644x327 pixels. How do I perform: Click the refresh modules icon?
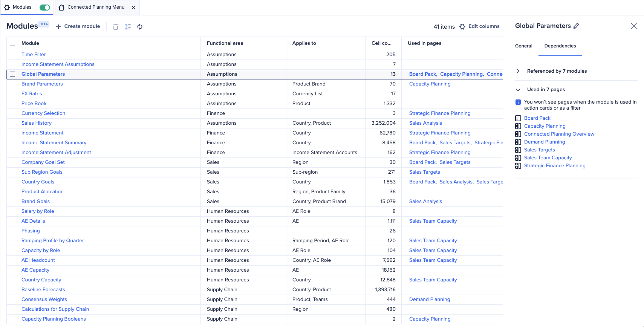pyautogui.click(x=140, y=27)
